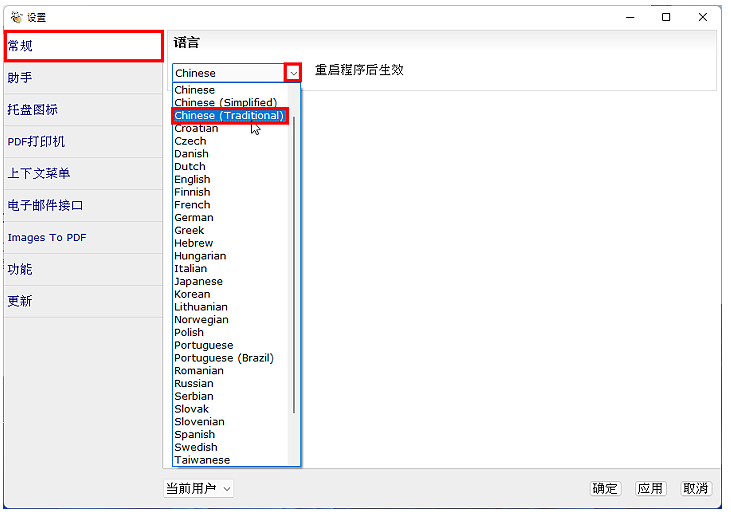This screenshot has width=731, height=519.
Task: Click the 语言 section heading
Action: point(186,42)
